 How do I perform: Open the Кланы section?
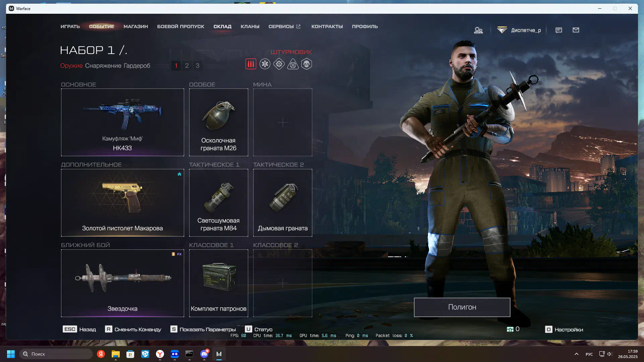click(250, 26)
